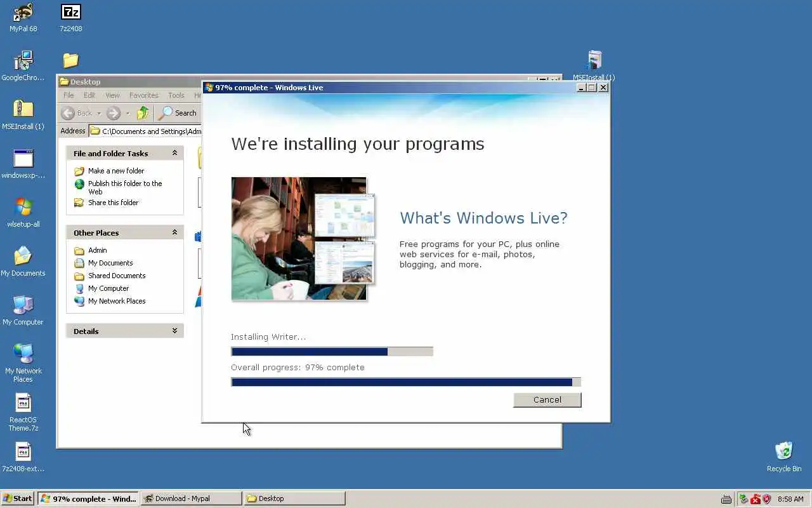The height and width of the screenshot is (508, 812).
Task: Expand the Details panel
Action: coord(174,331)
